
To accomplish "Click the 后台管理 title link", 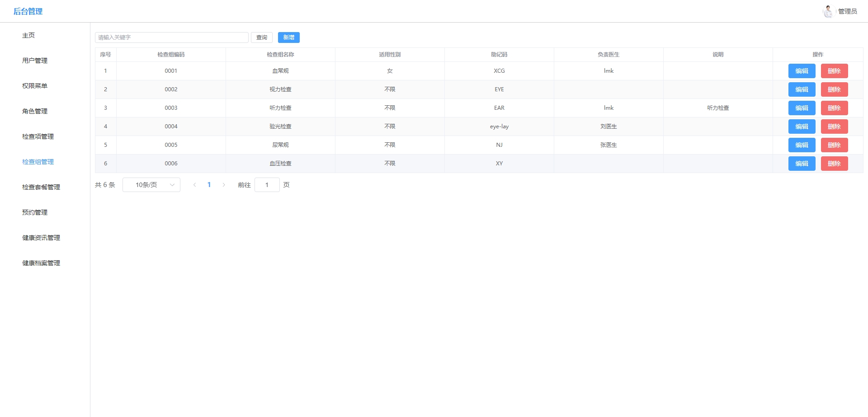I will pos(28,11).
